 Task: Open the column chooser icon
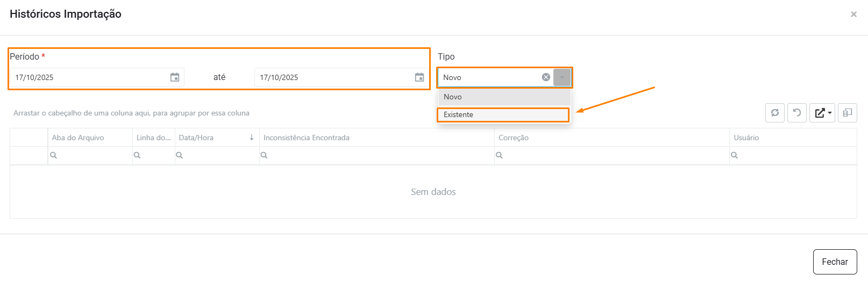click(847, 113)
